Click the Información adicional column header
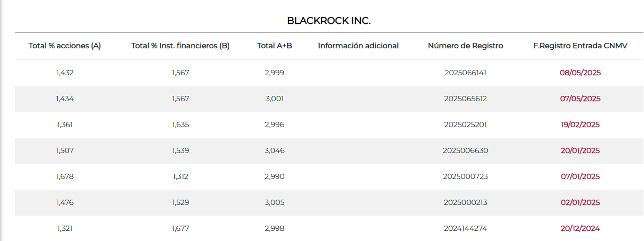The image size is (644, 241). [x=358, y=46]
